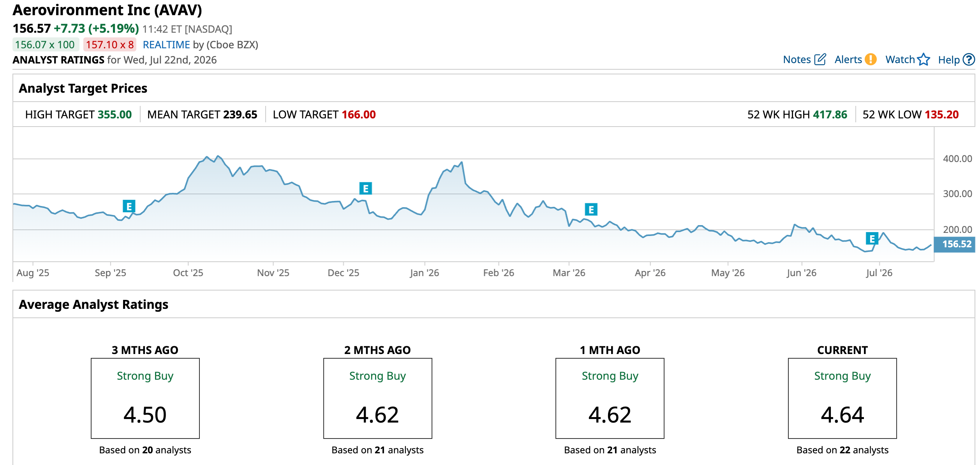Image resolution: width=980 pixels, height=465 pixels.
Task: Click the CURRENT column heading
Action: coord(843,350)
